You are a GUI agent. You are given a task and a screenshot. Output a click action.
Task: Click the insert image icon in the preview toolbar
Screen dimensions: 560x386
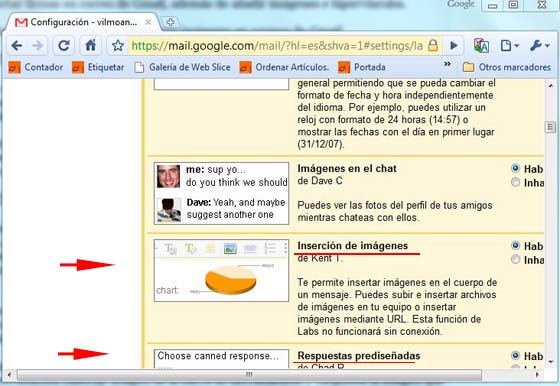pos(230,248)
